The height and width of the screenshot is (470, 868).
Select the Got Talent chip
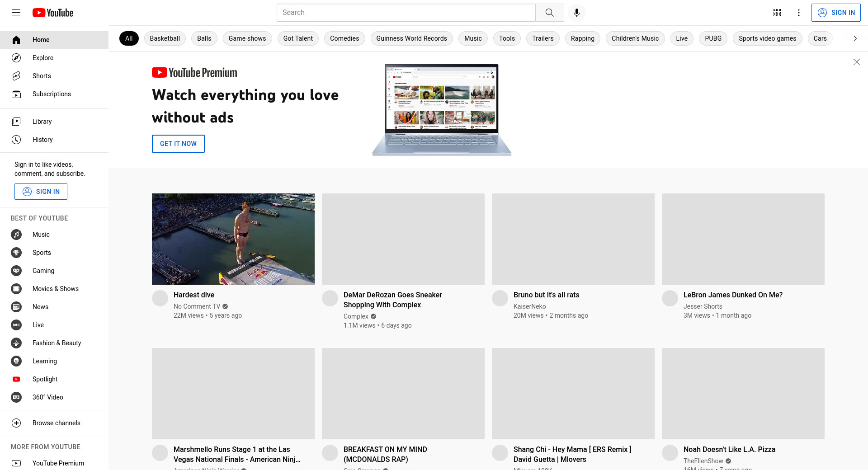[x=298, y=38]
